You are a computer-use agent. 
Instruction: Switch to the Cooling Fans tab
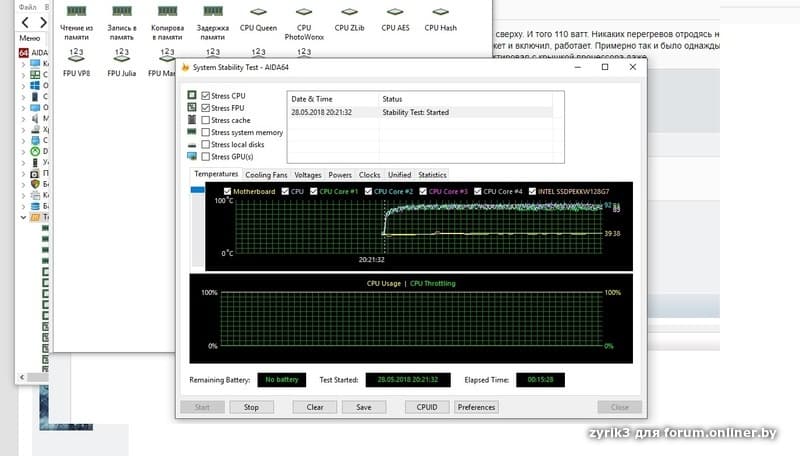[266, 175]
